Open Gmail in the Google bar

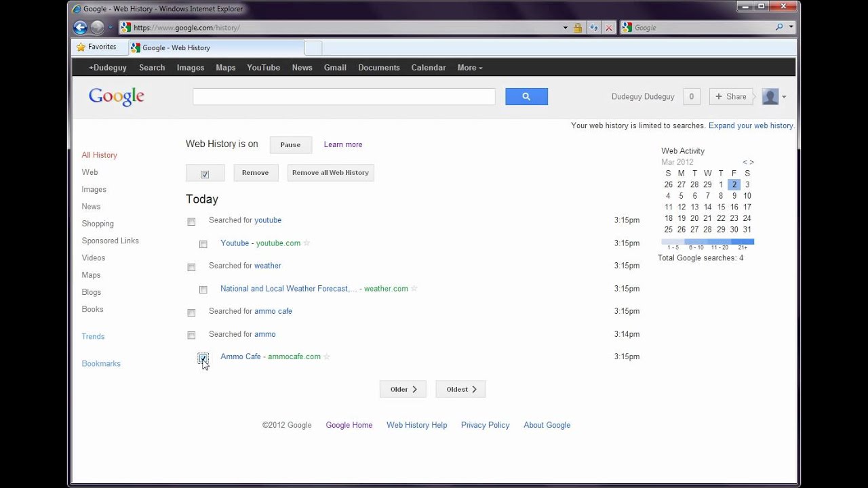coord(335,67)
